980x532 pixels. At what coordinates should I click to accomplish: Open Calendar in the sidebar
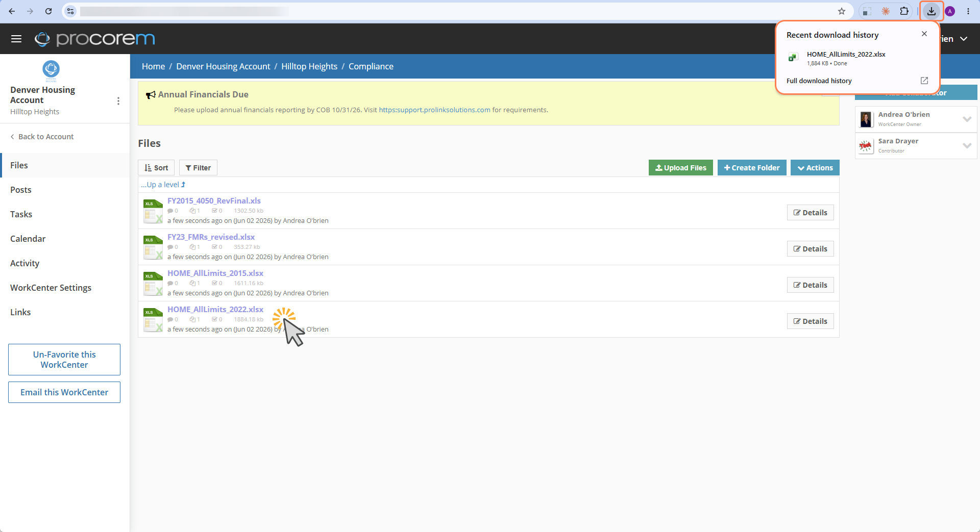[65, 239]
